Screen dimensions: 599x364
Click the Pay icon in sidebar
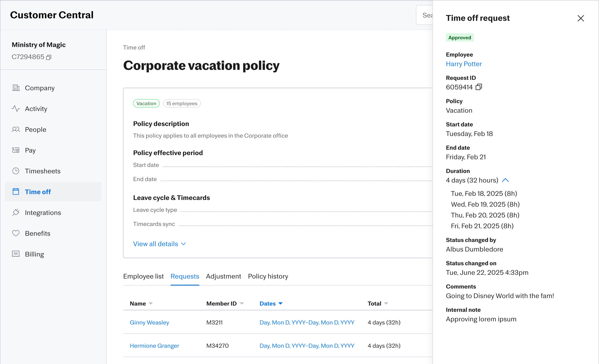(16, 150)
